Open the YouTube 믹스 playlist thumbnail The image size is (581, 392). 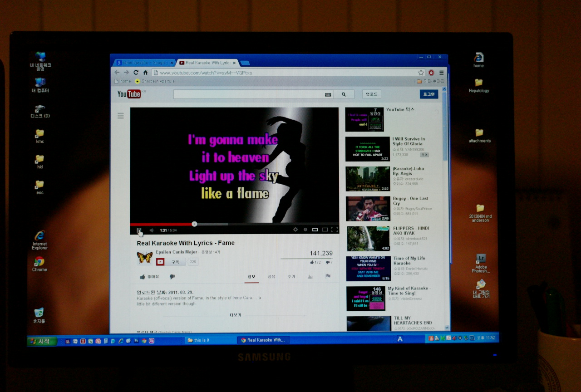click(x=364, y=119)
